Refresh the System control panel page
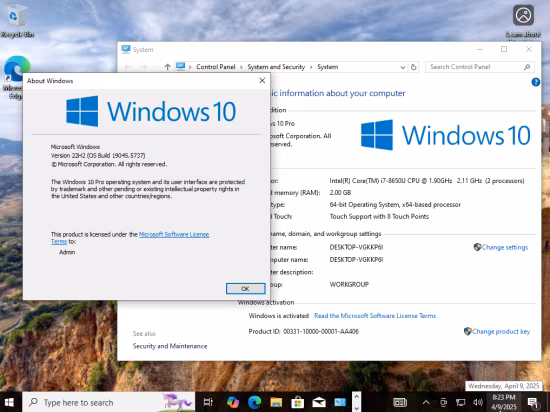This screenshot has height=412, width=550. pyautogui.click(x=414, y=67)
